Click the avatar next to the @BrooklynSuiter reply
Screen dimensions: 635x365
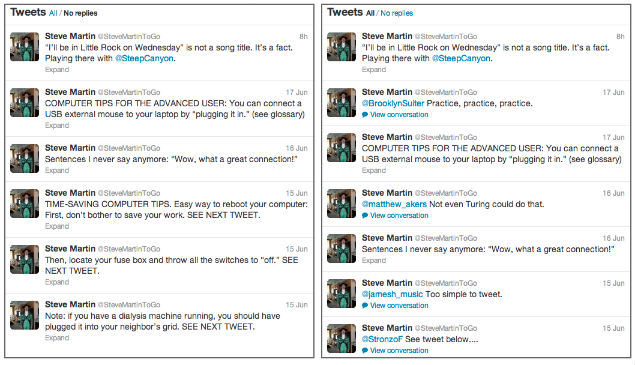[341, 102]
